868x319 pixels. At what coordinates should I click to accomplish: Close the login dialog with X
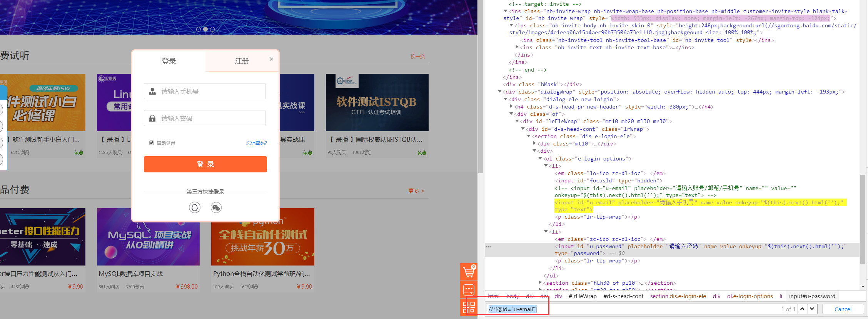(272, 59)
